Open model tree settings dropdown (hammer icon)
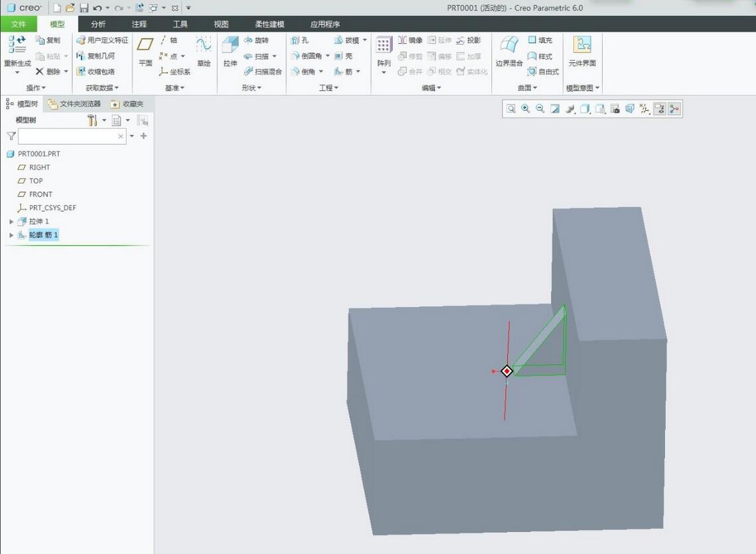 [104, 120]
